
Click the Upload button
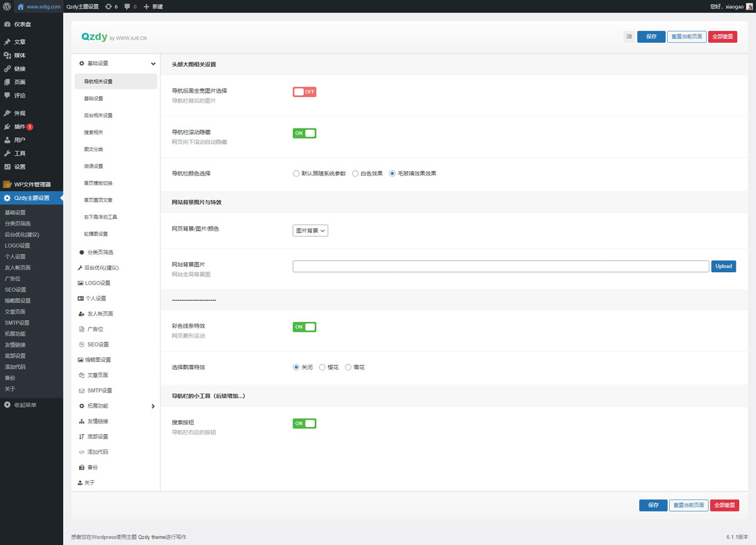pos(724,266)
